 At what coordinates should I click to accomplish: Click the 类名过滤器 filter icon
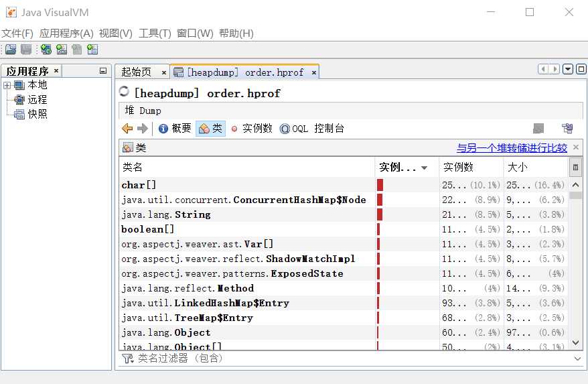point(127,359)
